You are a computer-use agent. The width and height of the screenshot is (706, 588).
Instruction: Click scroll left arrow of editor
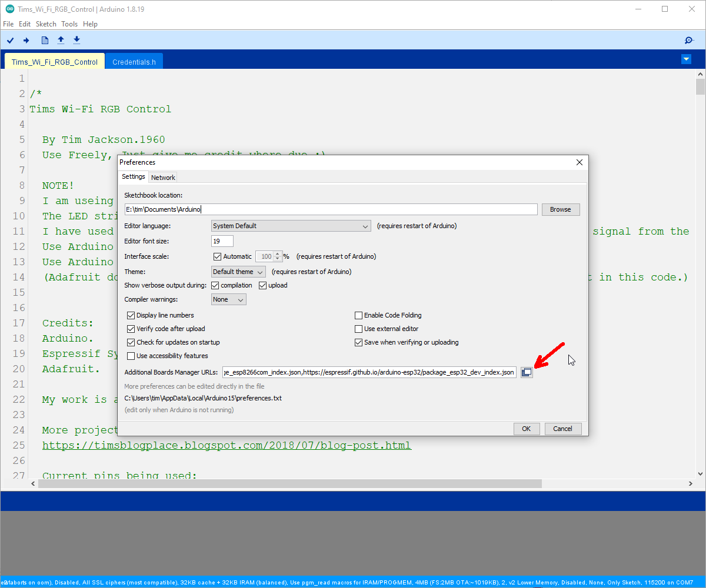(x=33, y=483)
